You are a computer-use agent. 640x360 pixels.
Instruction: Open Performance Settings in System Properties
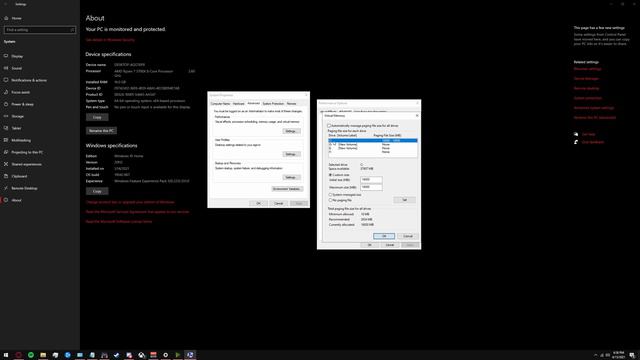291,131
